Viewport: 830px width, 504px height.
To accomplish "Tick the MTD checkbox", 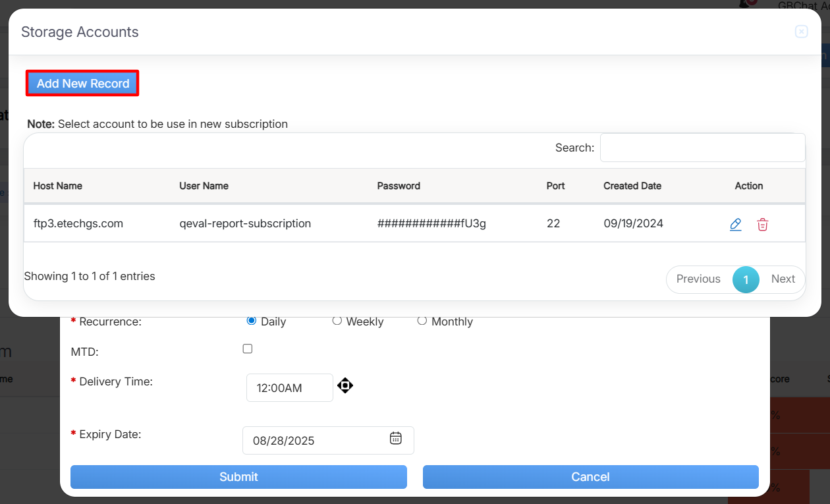I will click(x=248, y=349).
